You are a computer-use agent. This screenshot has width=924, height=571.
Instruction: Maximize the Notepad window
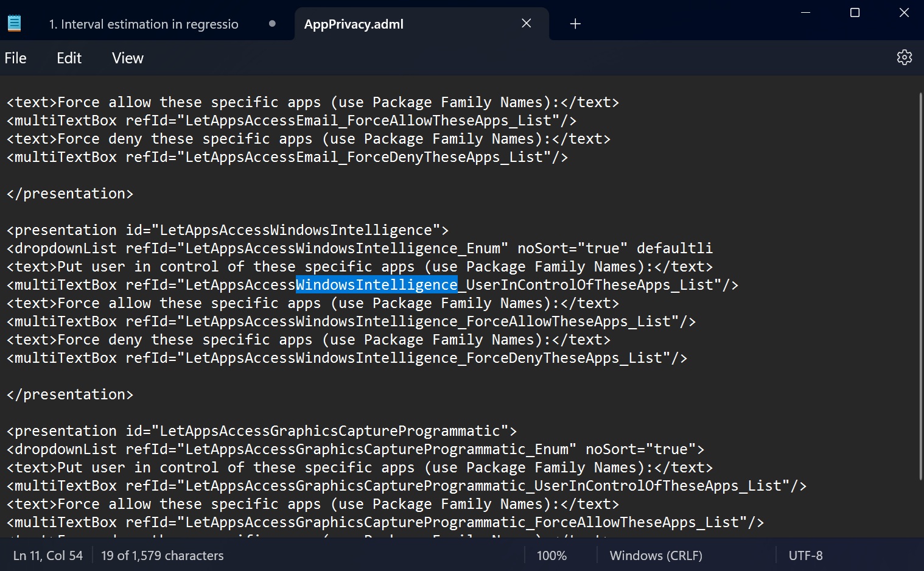pos(855,12)
